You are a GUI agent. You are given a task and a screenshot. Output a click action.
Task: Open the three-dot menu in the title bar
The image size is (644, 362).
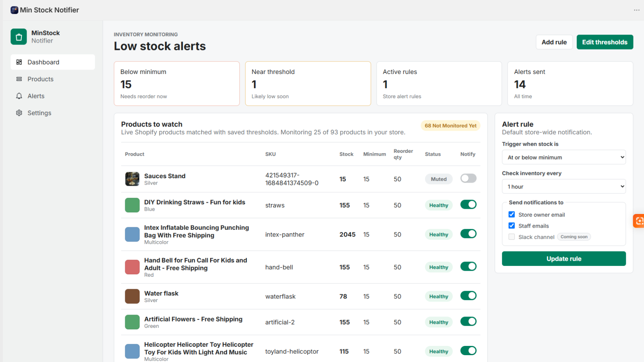pos(636,10)
